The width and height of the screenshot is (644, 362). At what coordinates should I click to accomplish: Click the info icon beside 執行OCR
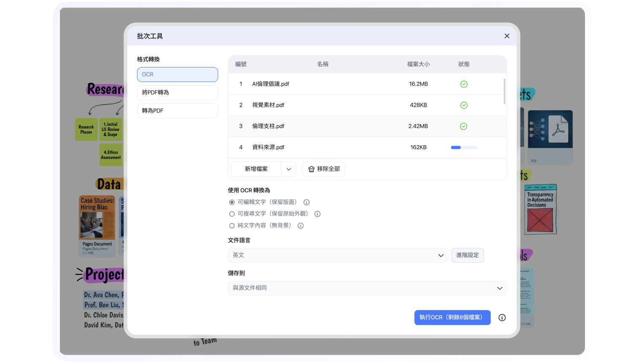pyautogui.click(x=502, y=318)
